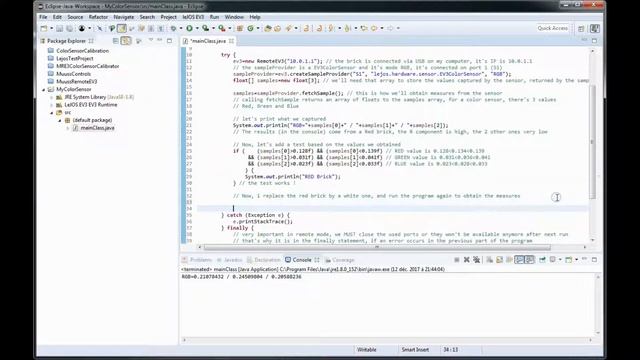
Task: Expand the LeJOS EV3 Runtime node
Action: [x=52, y=105]
